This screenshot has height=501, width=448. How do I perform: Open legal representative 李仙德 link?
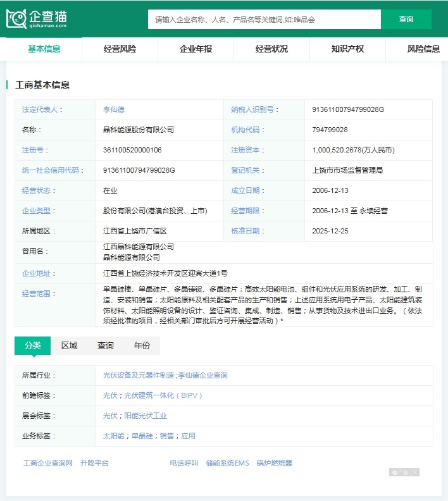click(x=114, y=109)
